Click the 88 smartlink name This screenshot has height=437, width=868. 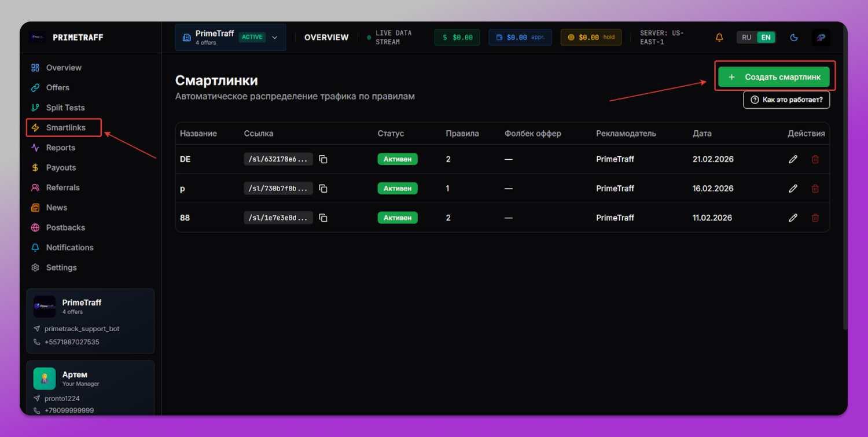point(185,218)
